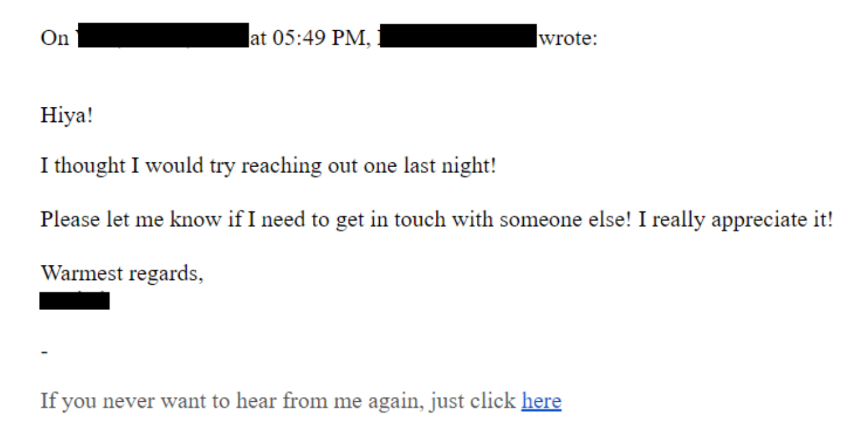Click the "05:49 PM" timestamp
This screenshot has height=426, width=868.
click(x=318, y=38)
